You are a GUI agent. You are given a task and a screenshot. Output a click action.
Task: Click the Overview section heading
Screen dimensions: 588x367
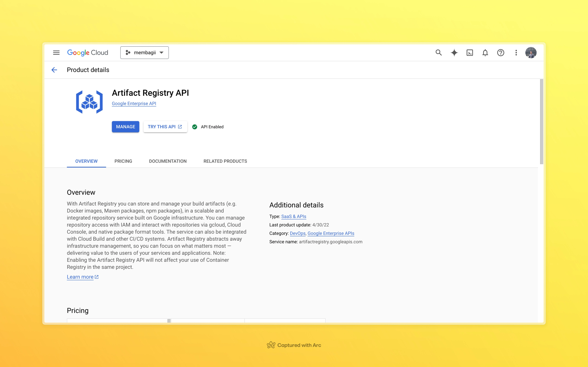click(81, 192)
